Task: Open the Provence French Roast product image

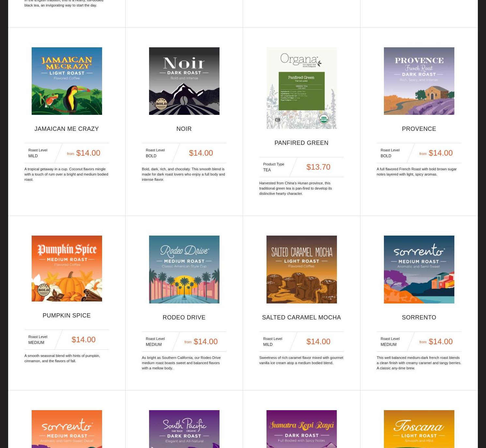Action: coord(419,81)
